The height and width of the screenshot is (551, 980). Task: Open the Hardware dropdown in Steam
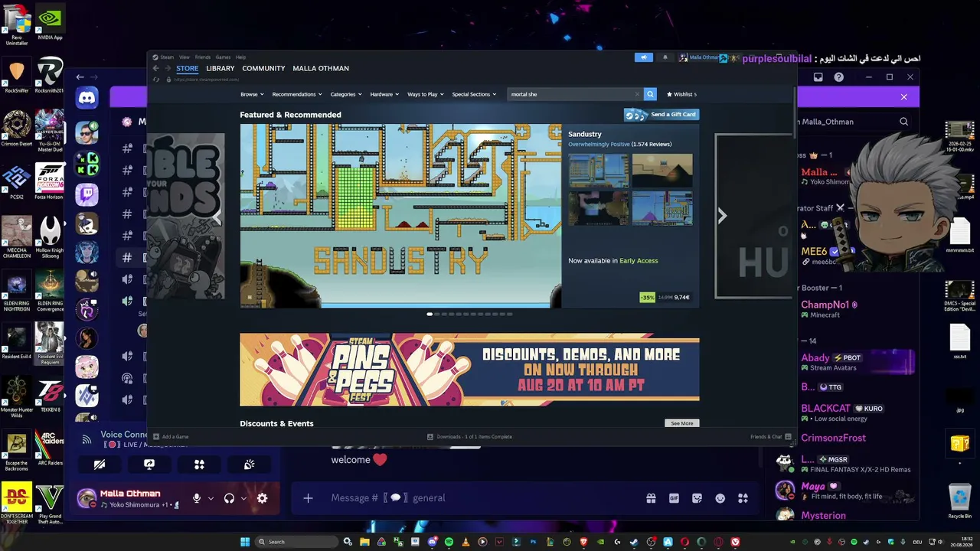click(x=384, y=94)
